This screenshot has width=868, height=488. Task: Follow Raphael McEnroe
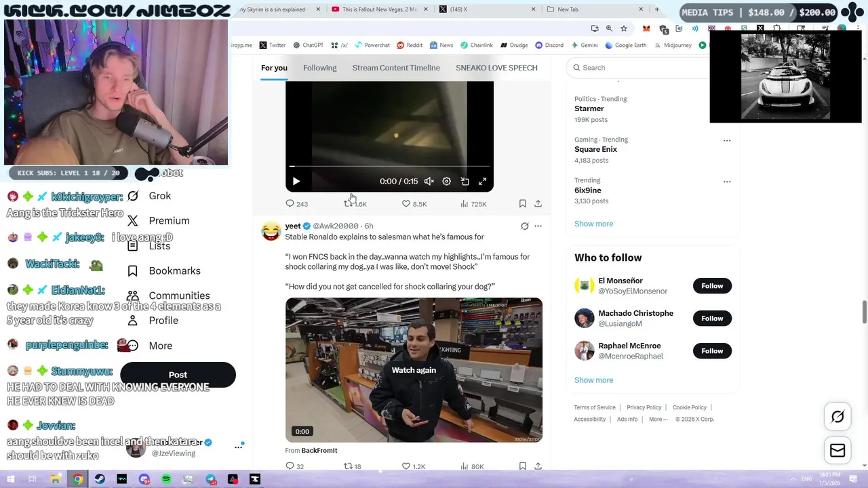click(x=712, y=351)
